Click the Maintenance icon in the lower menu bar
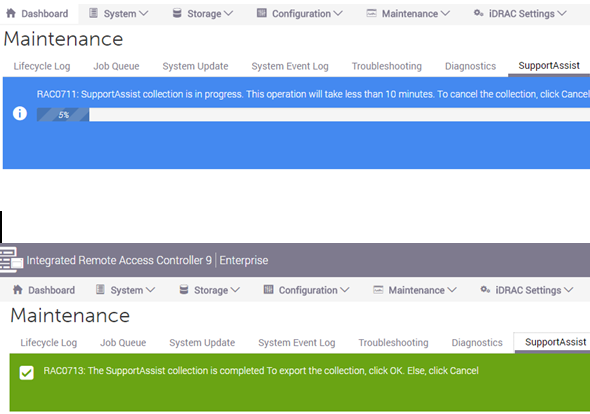Screen dimensions: 590x414 click(378, 290)
